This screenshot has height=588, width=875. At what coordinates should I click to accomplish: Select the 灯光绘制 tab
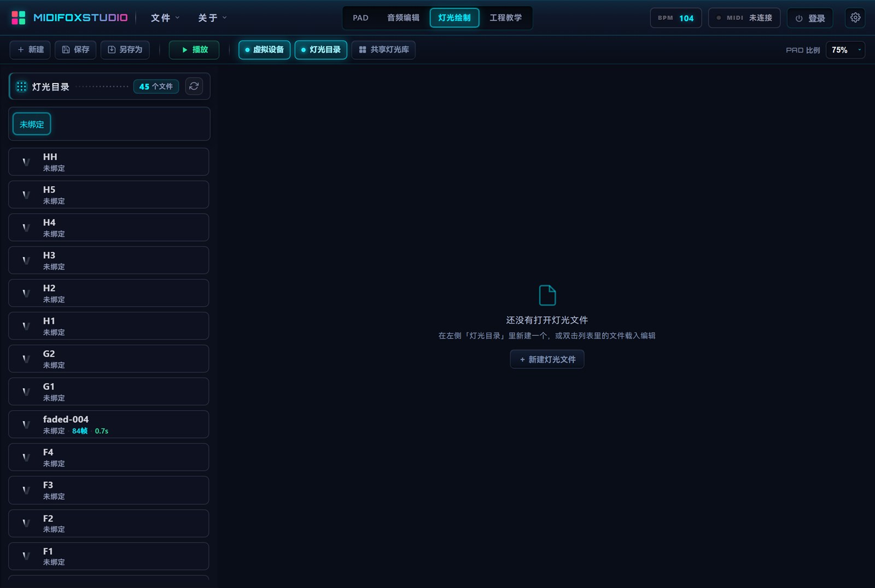(x=454, y=18)
